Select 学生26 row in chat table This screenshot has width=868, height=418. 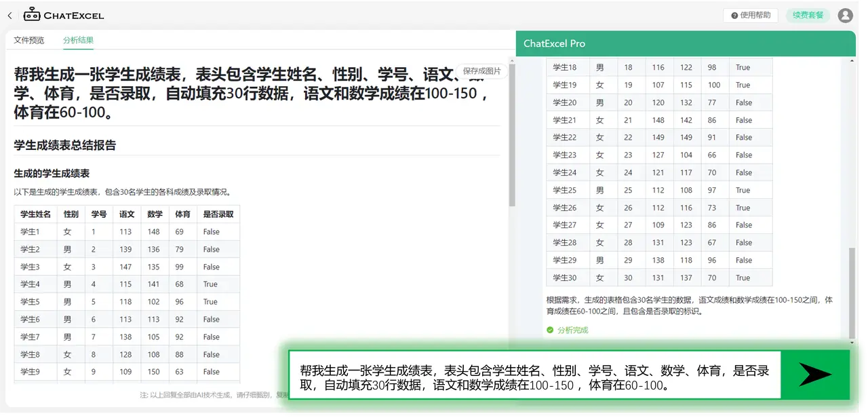coord(659,208)
